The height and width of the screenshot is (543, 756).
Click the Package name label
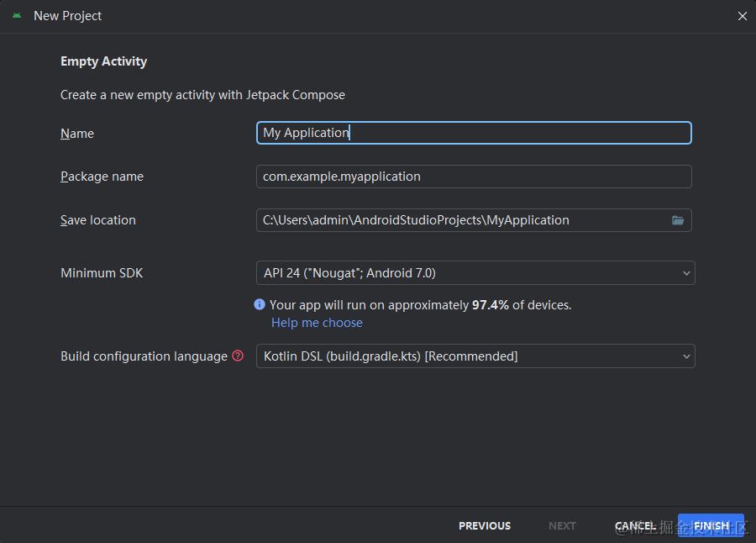102,177
